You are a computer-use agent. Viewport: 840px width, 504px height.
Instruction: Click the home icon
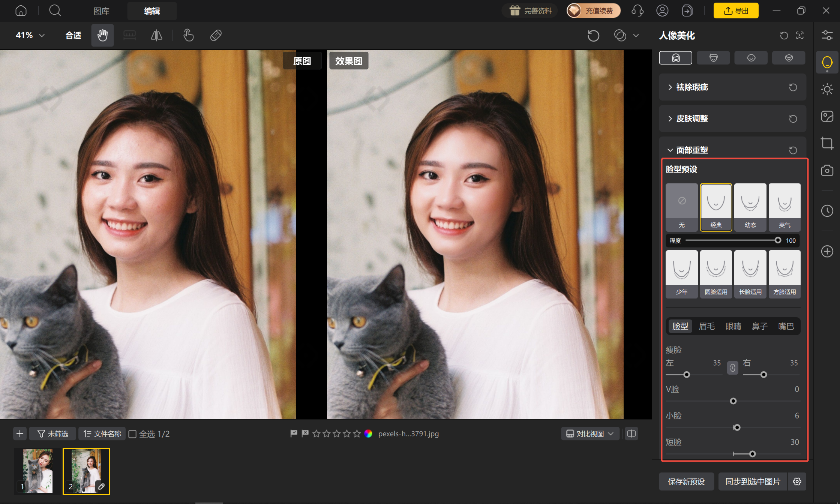click(21, 10)
